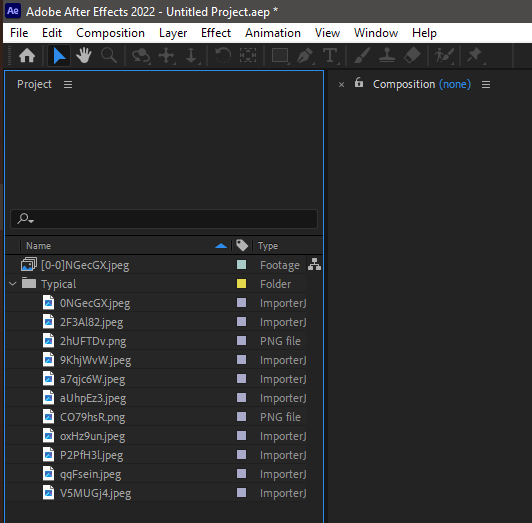Viewport: 532px width, 523px height.
Task: Click yellow label swatch of Typical folder
Action: pyautogui.click(x=241, y=283)
